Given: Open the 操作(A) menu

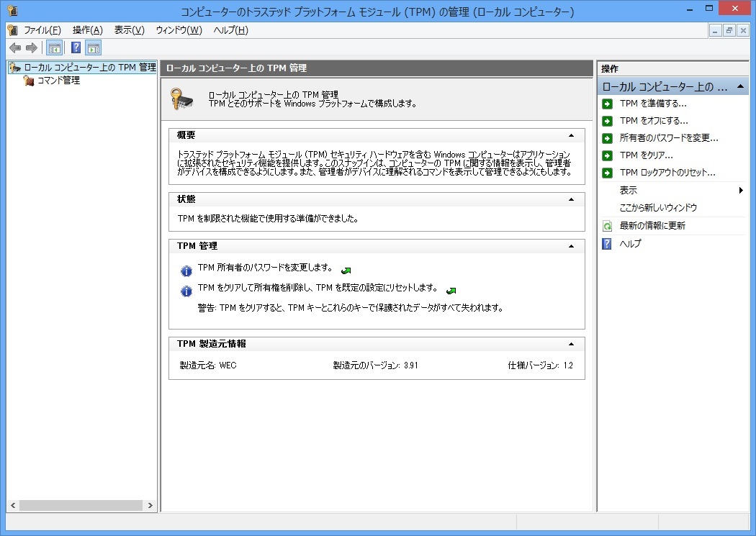Looking at the screenshot, I should pos(88,30).
